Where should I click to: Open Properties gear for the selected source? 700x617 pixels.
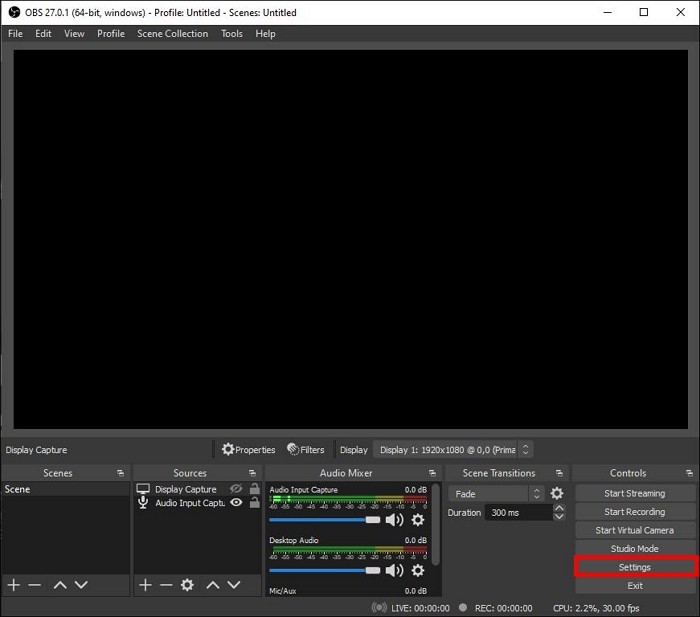[248, 449]
